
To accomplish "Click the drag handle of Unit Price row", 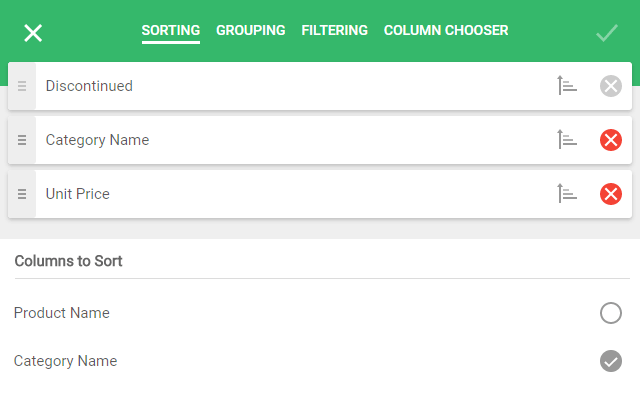I will pos(22,194).
